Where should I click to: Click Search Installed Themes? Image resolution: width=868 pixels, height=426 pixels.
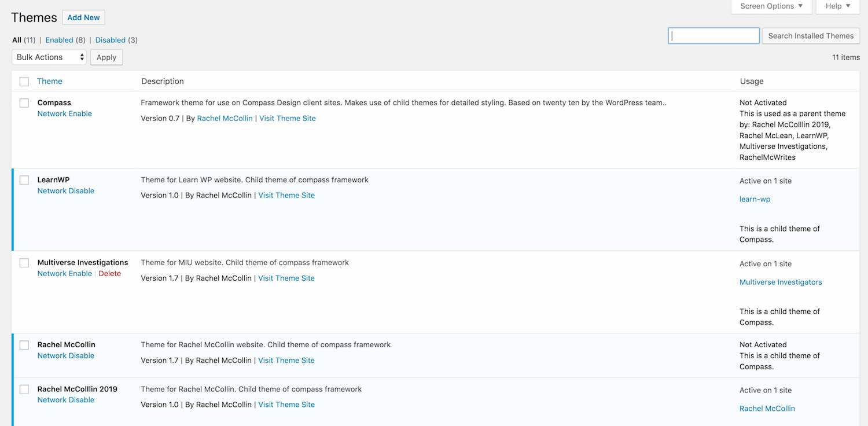810,35
